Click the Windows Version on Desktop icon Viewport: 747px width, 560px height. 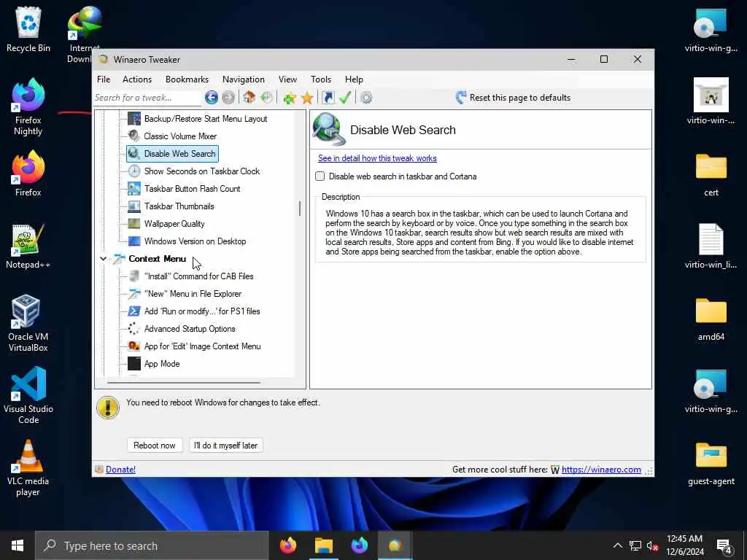(134, 241)
